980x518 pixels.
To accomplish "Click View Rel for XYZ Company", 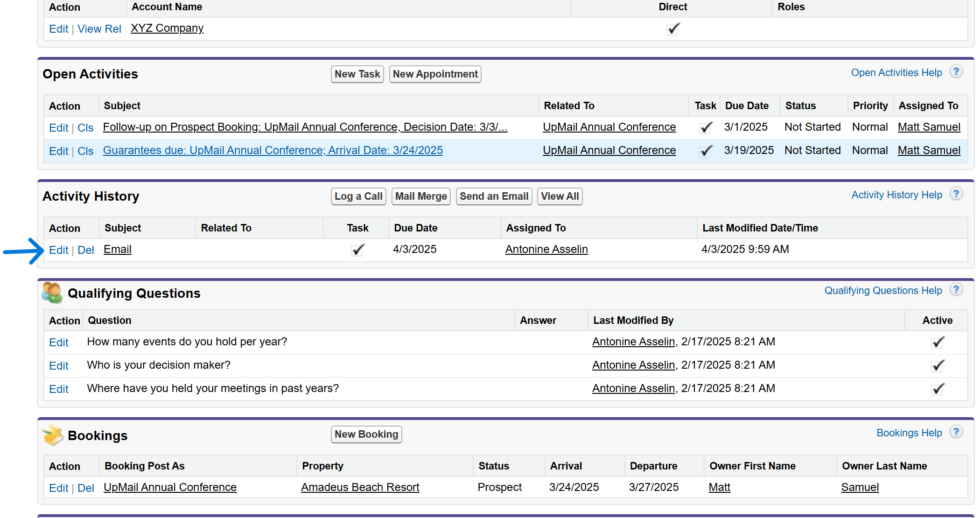I will (x=99, y=29).
